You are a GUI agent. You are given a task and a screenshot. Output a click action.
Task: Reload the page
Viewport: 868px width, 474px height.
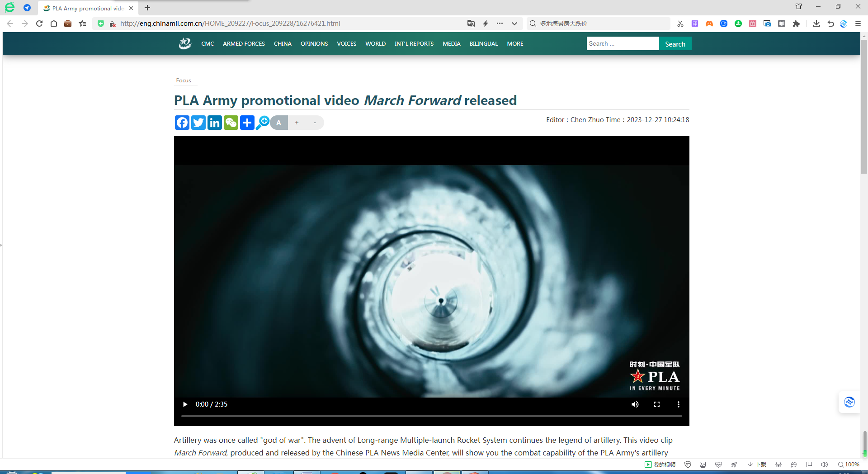[39, 24]
